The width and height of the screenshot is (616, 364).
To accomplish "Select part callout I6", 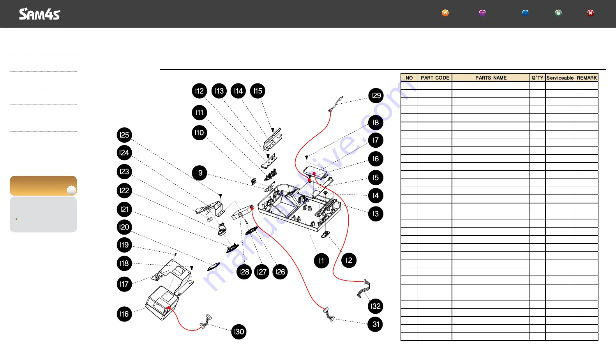I will (x=376, y=159).
